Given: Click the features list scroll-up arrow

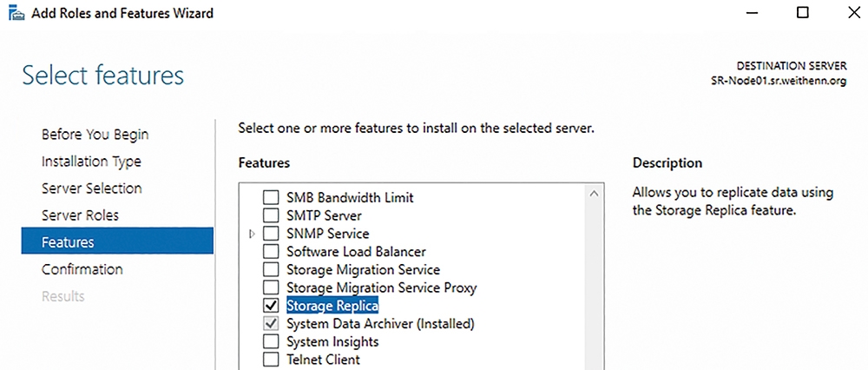Looking at the screenshot, I should coord(595,194).
